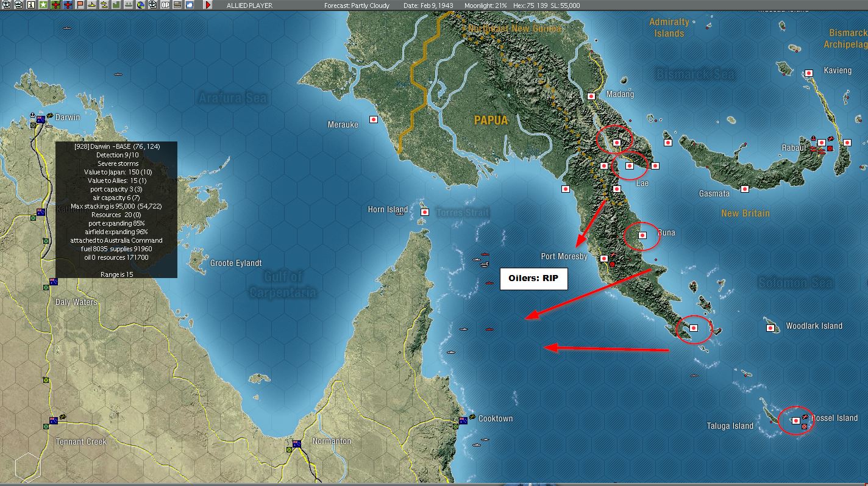Screen dimensions: 868x486
Task: Select the Japanese flag at Gasmata
Action: pos(744,189)
